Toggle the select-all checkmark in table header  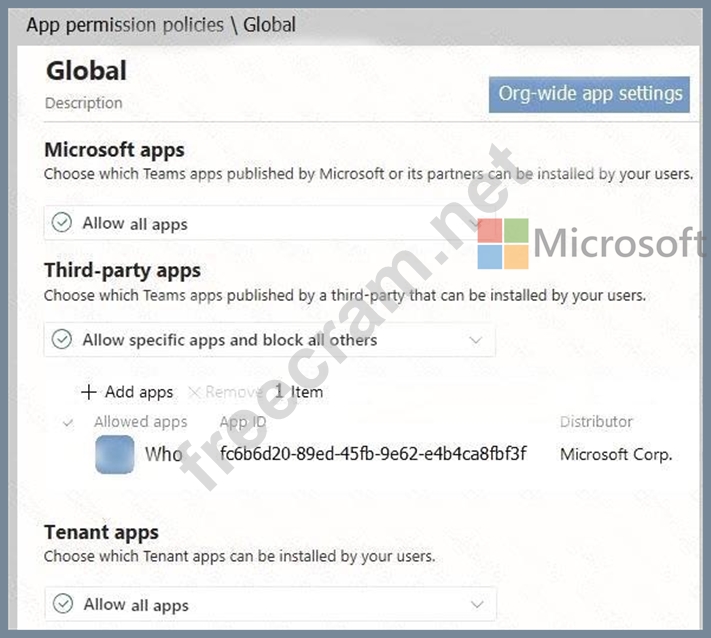tap(68, 423)
